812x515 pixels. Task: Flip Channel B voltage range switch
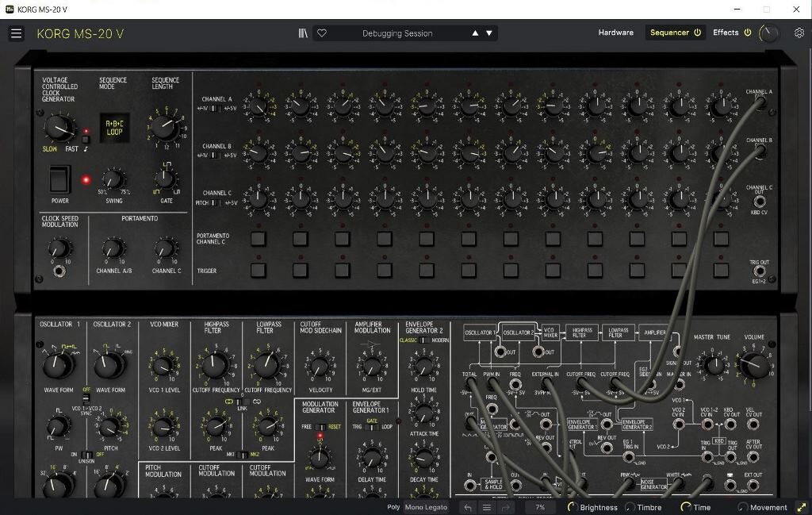tap(214, 155)
